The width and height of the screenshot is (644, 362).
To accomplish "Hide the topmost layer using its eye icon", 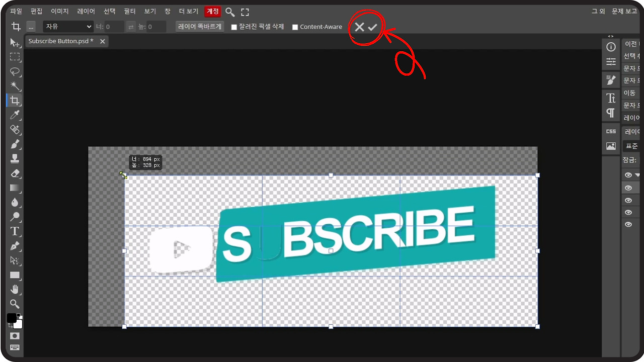I will pos(628,175).
